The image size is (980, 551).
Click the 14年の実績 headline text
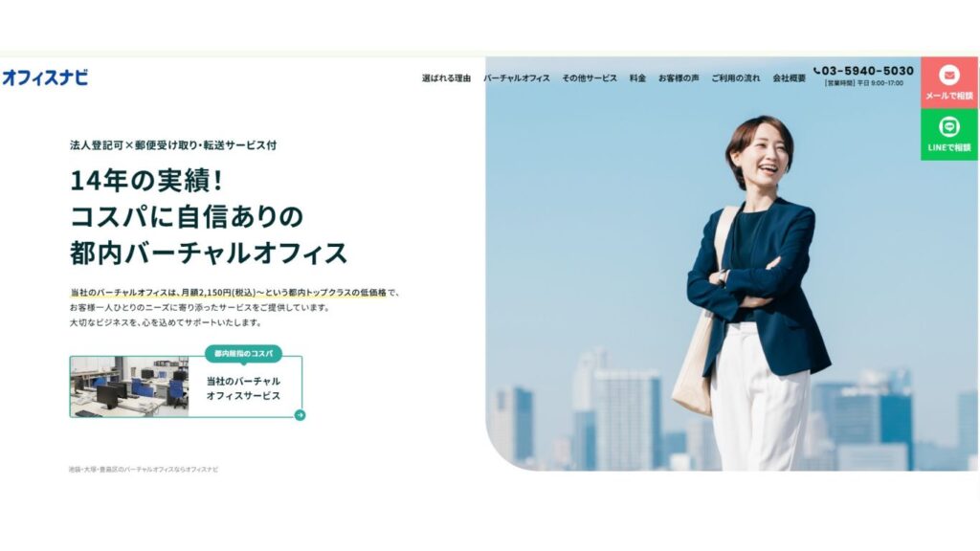pos(146,181)
